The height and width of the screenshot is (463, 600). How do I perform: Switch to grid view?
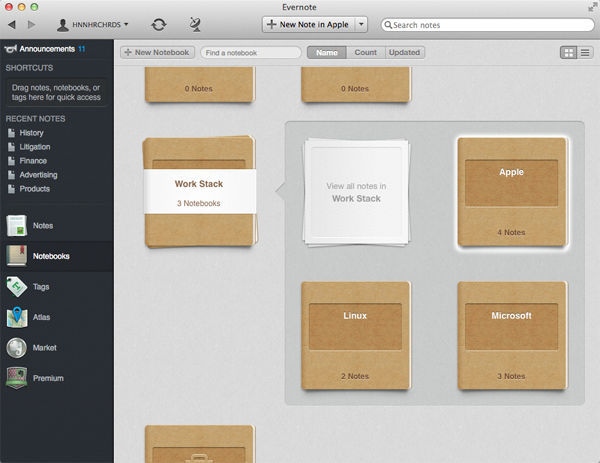coord(569,53)
